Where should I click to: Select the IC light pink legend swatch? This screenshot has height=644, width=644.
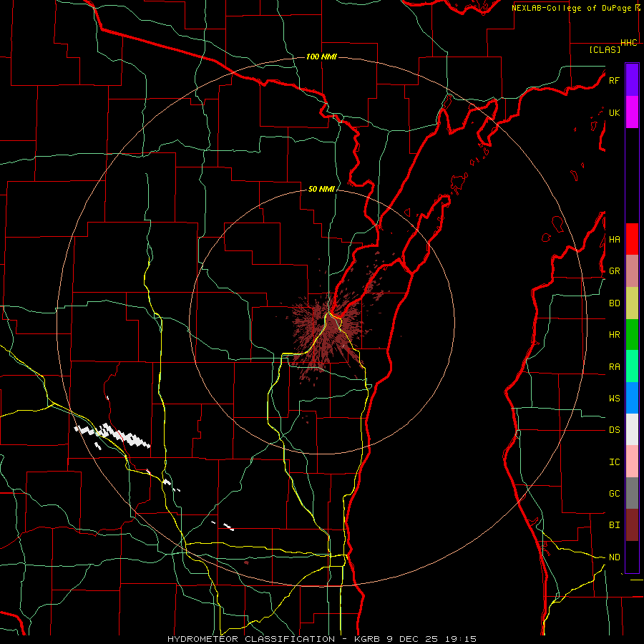pyautogui.click(x=632, y=462)
